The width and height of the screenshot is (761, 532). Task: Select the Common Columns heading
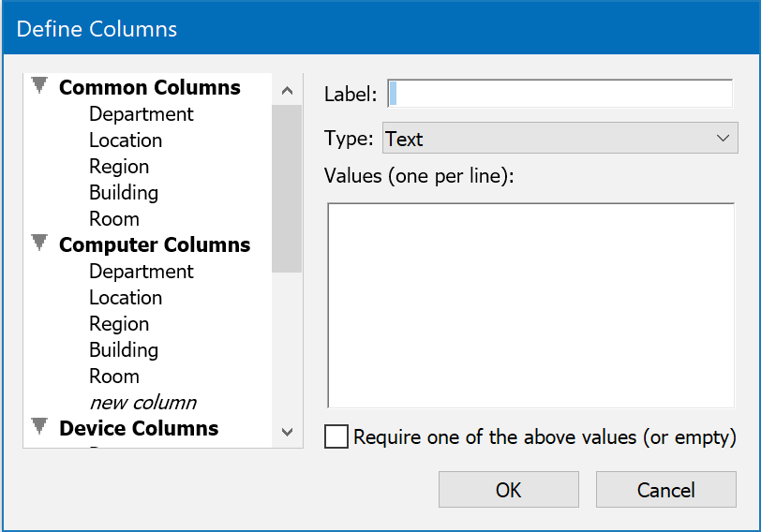pyautogui.click(x=150, y=88)
